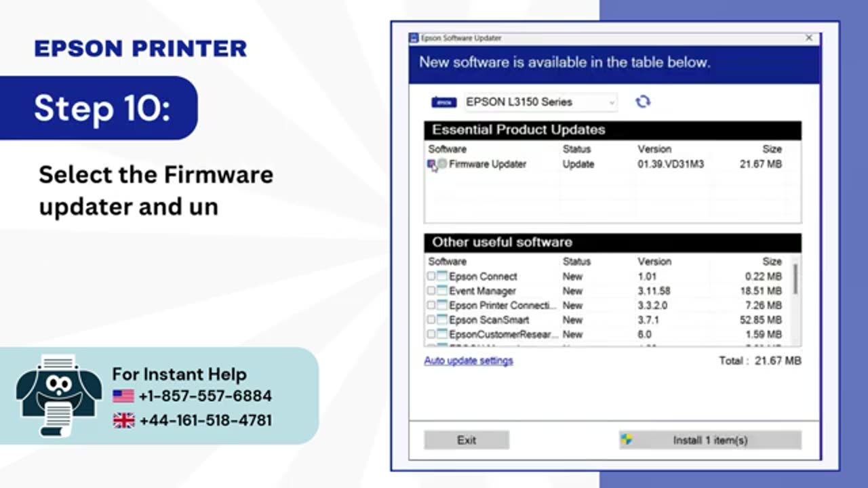868x488 pixels.
Task: Check the Event Manager checkbox
Action: [431, 291]
